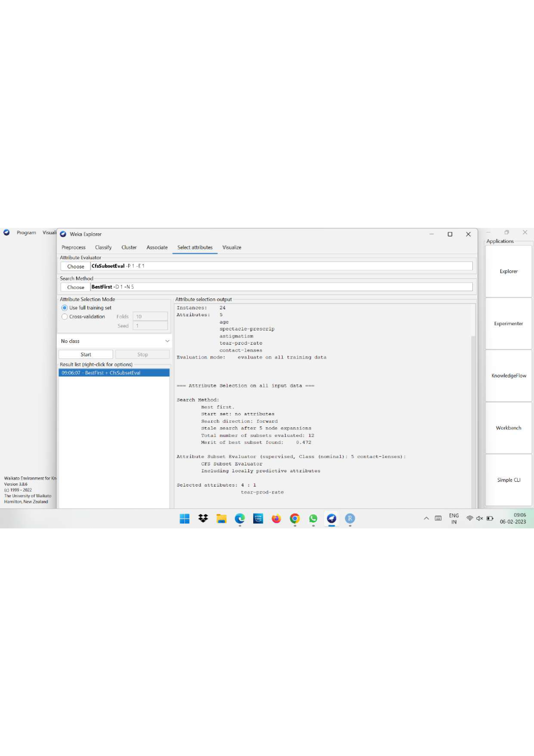Enable Cross-validation mode
Image resolution: width=534 pixels, height=756 pixels.
point(65,317)
